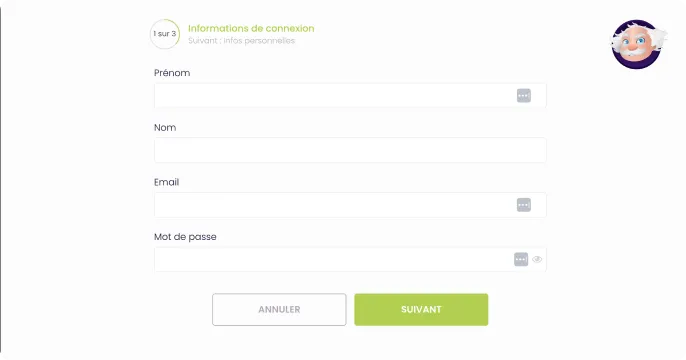686x360 pixels.
Task: Focus the Prénom text field
Action: point(350,95)
